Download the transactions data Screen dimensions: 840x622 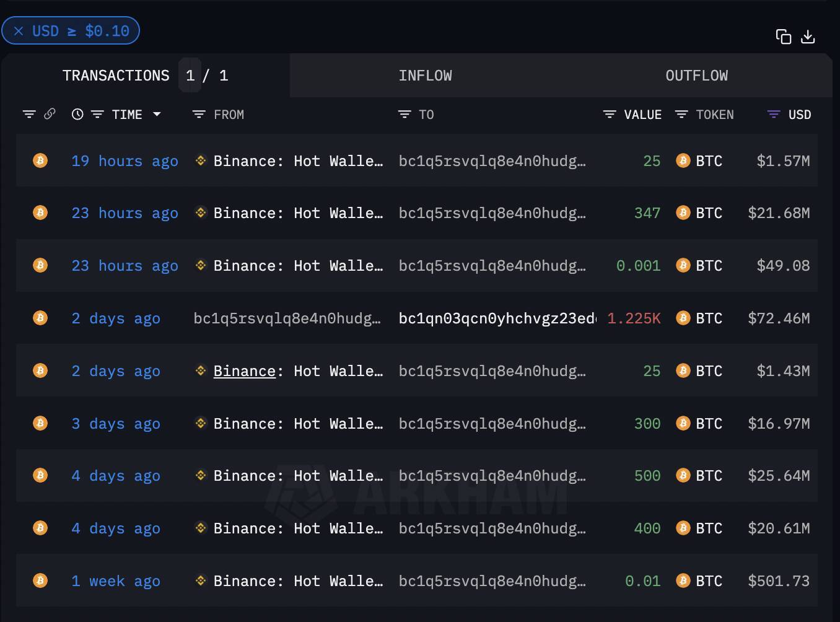(808, 37)
